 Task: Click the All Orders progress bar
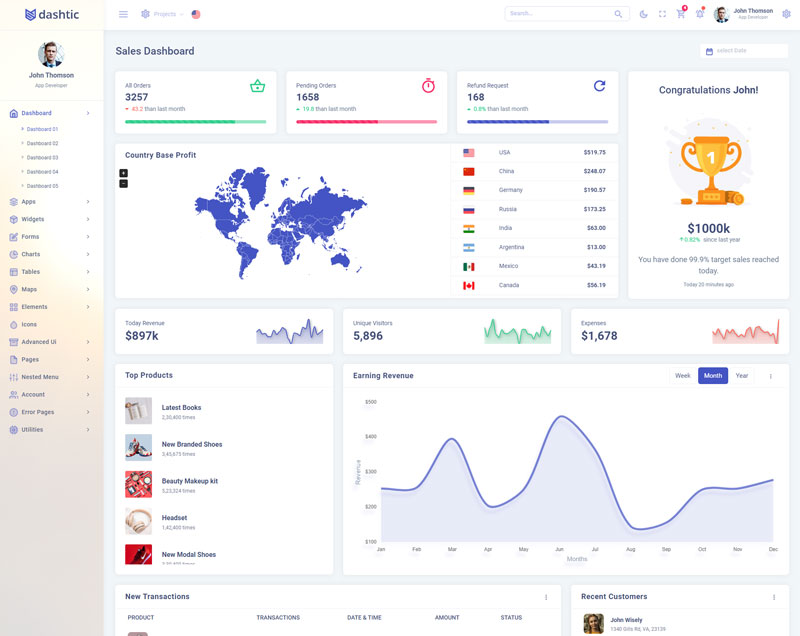195,121
